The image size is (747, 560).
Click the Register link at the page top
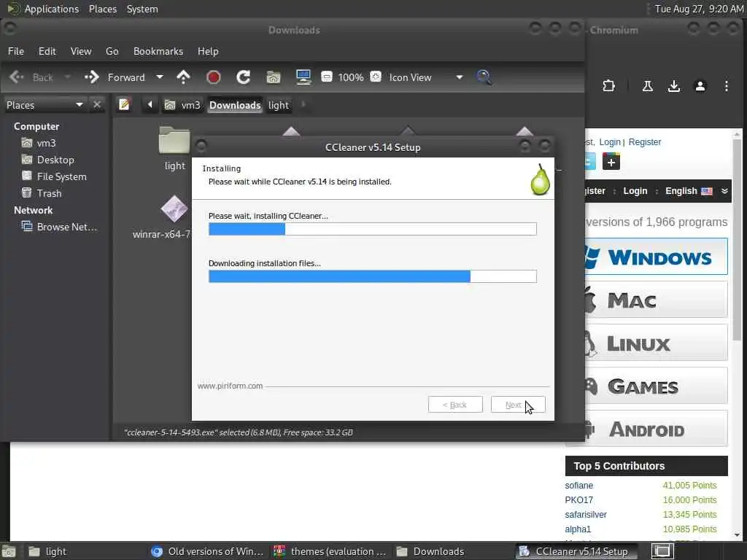pos(645,142)
